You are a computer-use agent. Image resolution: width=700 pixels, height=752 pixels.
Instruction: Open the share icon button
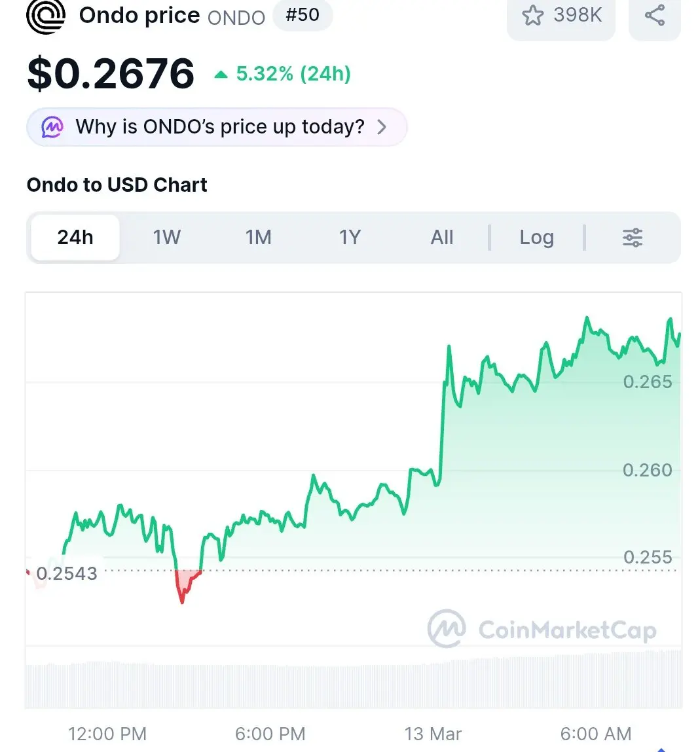[x=654, y=15]
